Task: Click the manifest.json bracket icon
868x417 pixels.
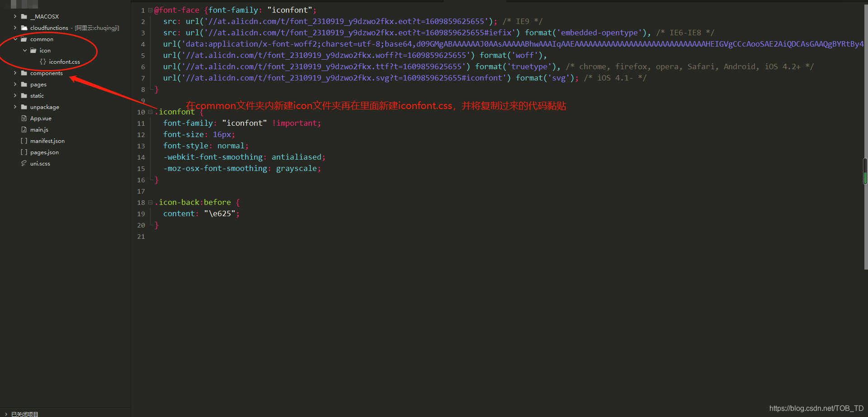Action: [x=24, y=141]
